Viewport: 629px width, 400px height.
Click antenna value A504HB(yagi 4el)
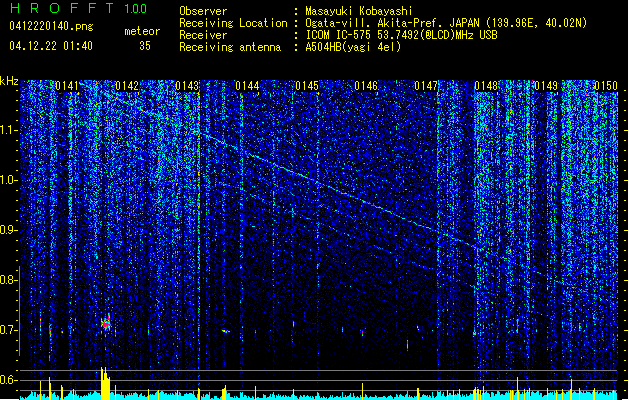pos(353,47)
